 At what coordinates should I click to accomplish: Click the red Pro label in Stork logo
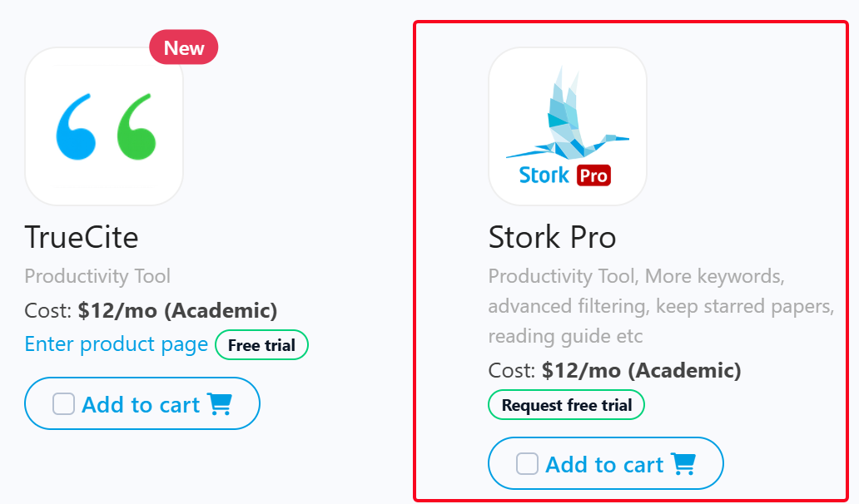[x=593, y=175]
